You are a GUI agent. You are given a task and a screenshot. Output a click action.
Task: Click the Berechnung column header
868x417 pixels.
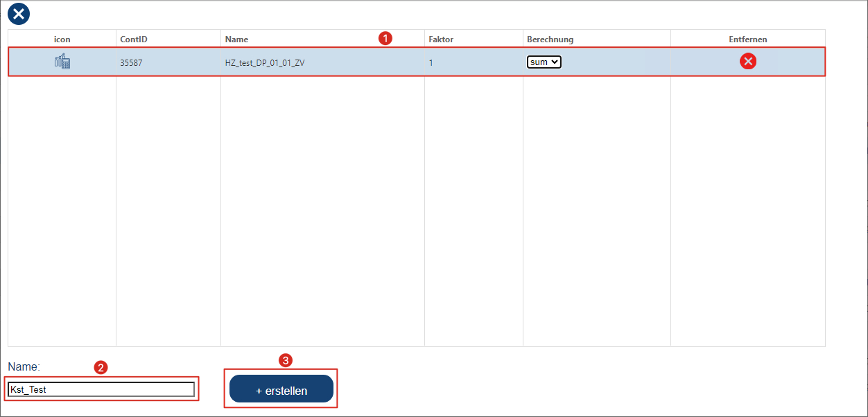coord(550,39)
